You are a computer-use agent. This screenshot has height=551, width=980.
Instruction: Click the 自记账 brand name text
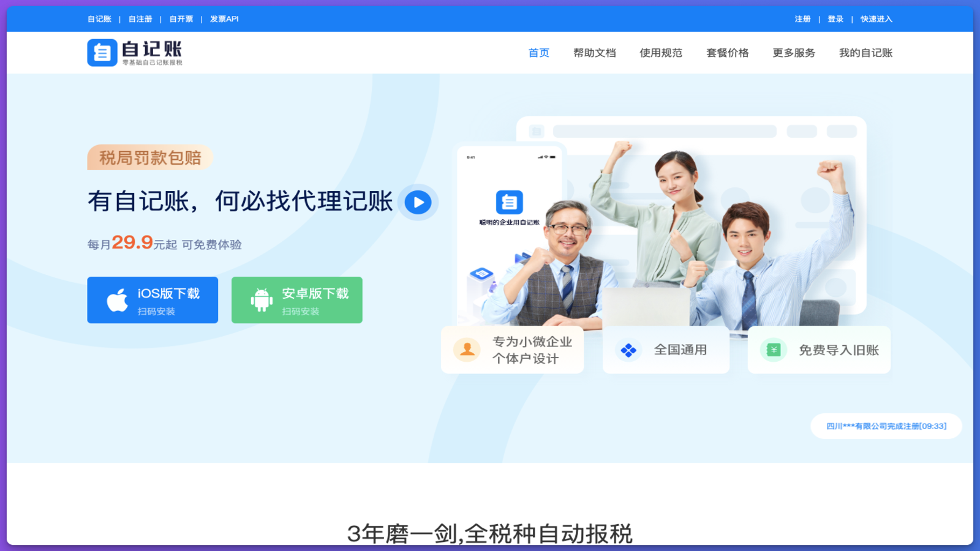tap(152, 49)
